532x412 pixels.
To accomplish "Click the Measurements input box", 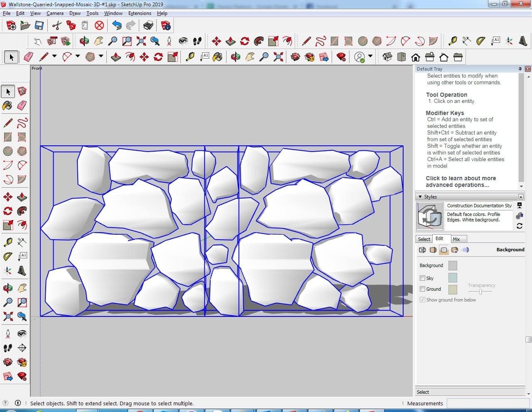I will tap(487, 403).
